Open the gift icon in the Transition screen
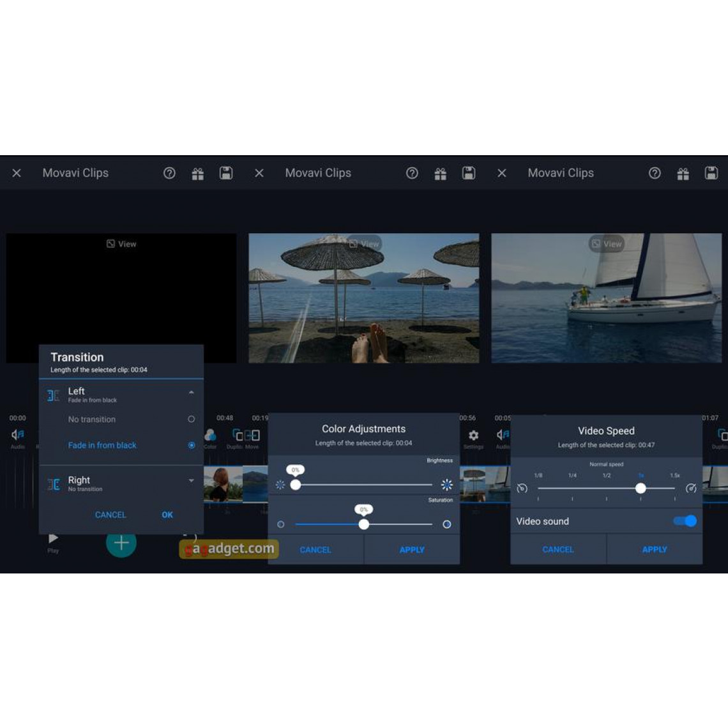 (x=198, y=174)
